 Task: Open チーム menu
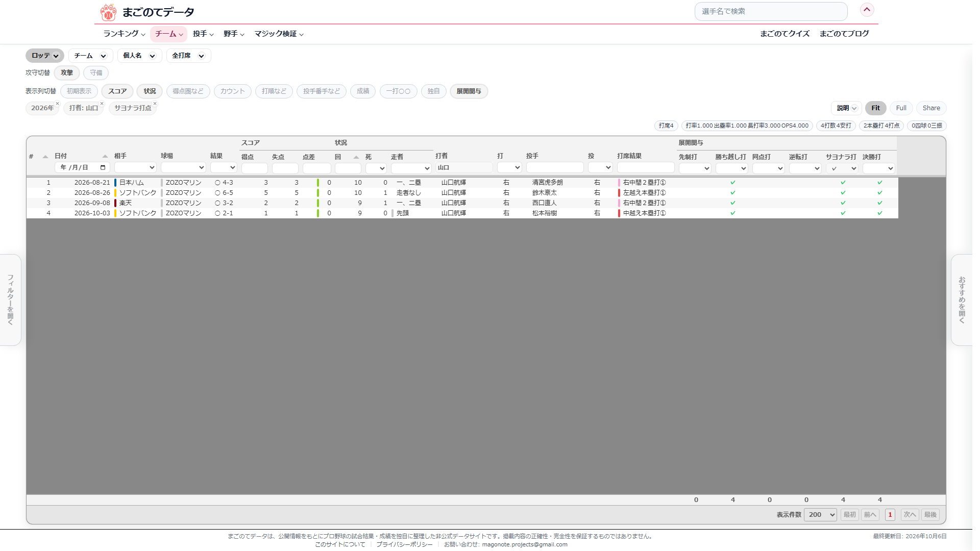[168, 34]
